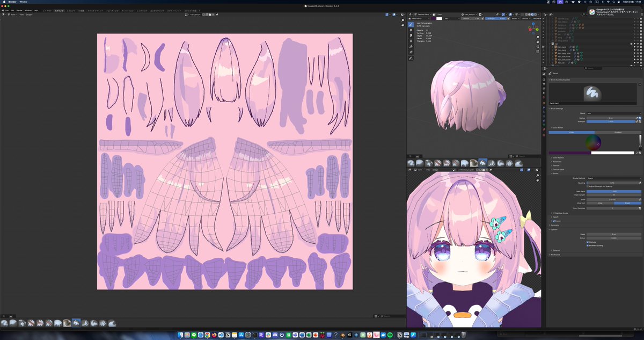
Task: Open the Blend mode Mix dropdown in Brush Settings
Action: pyautogui.click(x=614, y=113)
